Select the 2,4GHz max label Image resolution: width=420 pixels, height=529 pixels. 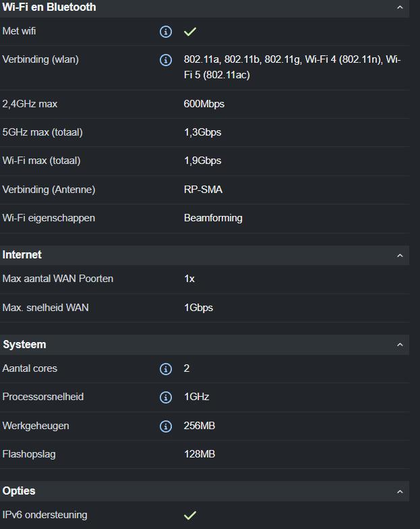coord(30,104)
